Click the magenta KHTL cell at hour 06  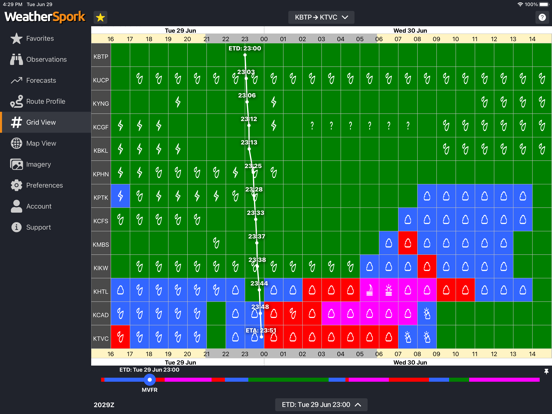pyautogui.click(x=389, y=290)
